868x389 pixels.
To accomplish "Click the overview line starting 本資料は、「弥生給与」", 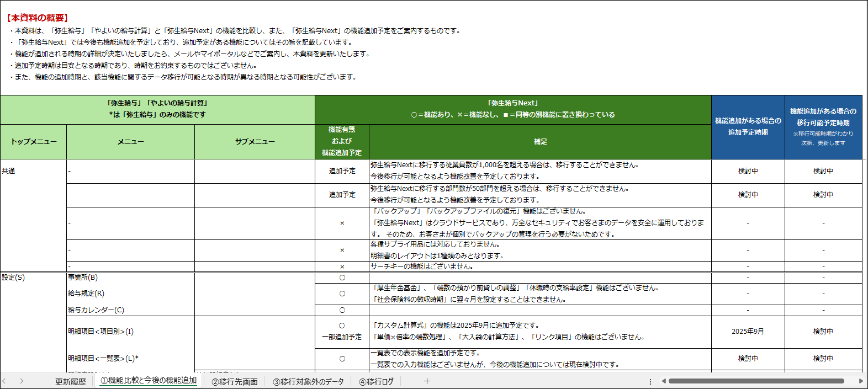I will click(x=235, y=31).
